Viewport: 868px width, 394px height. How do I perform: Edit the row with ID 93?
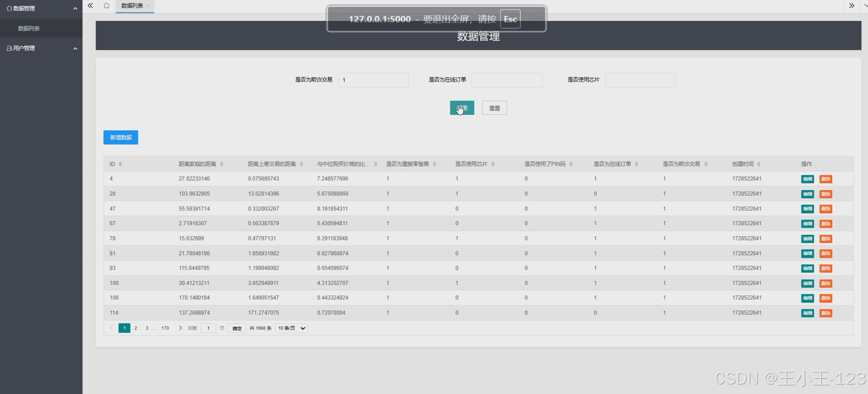[807, 268]
